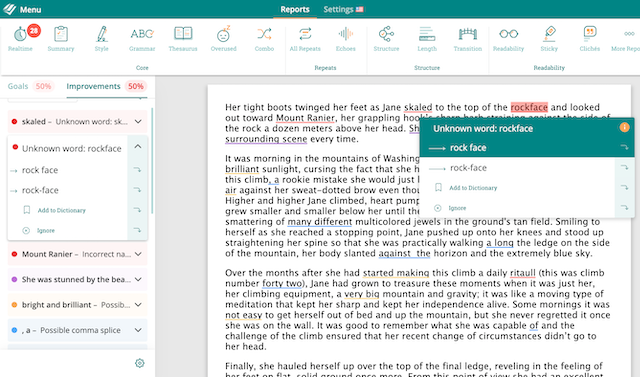Apply 'rock-face' in sidebar card
640x377 pixels.
coord(40,190)
